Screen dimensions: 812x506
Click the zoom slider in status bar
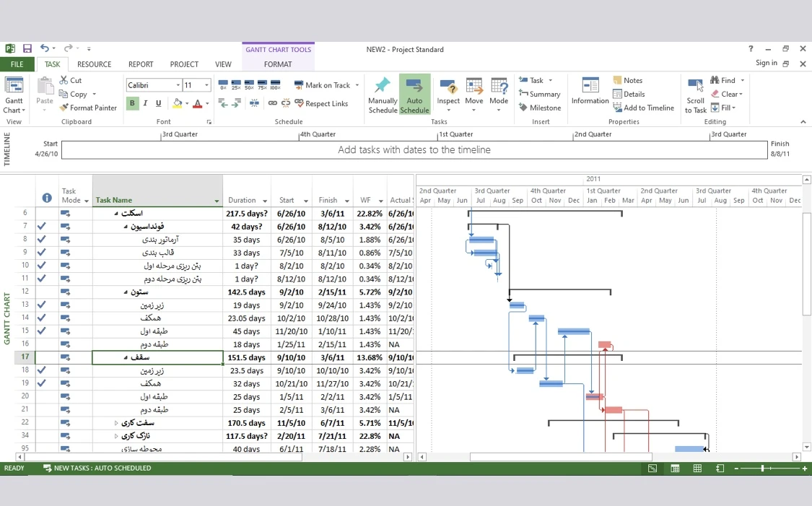pos(762,468)
